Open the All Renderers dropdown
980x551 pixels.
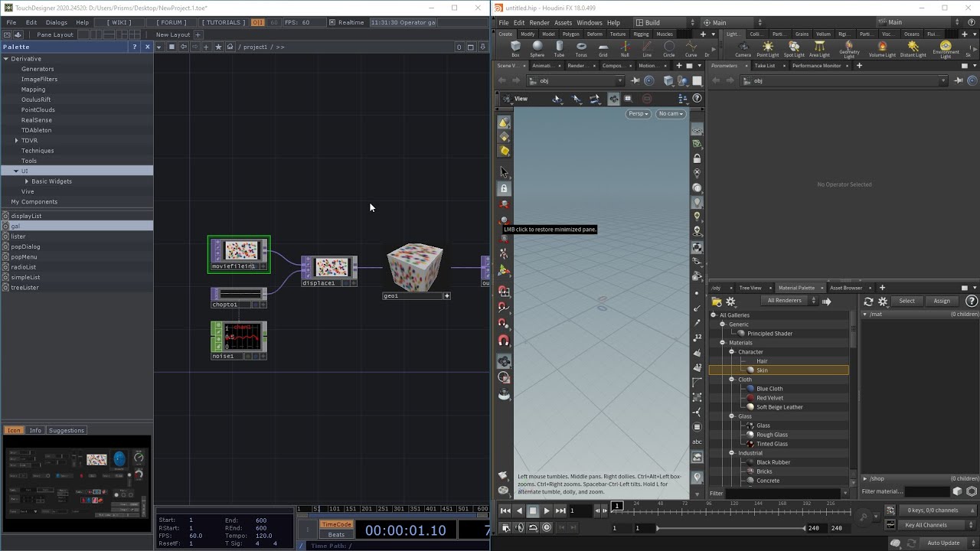pos(789,301)
